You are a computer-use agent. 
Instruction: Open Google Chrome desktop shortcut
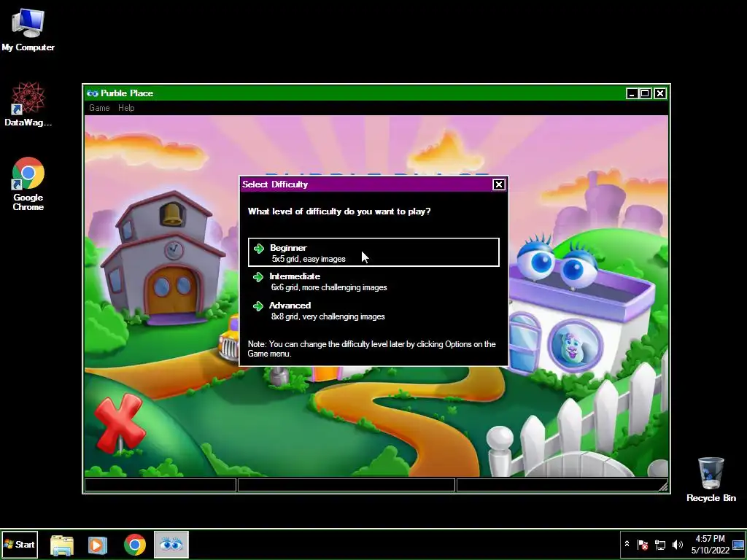pos(28,184)
